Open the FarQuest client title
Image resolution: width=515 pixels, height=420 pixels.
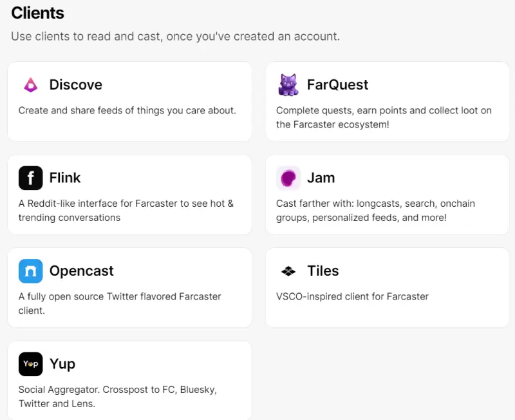point(337,85)
